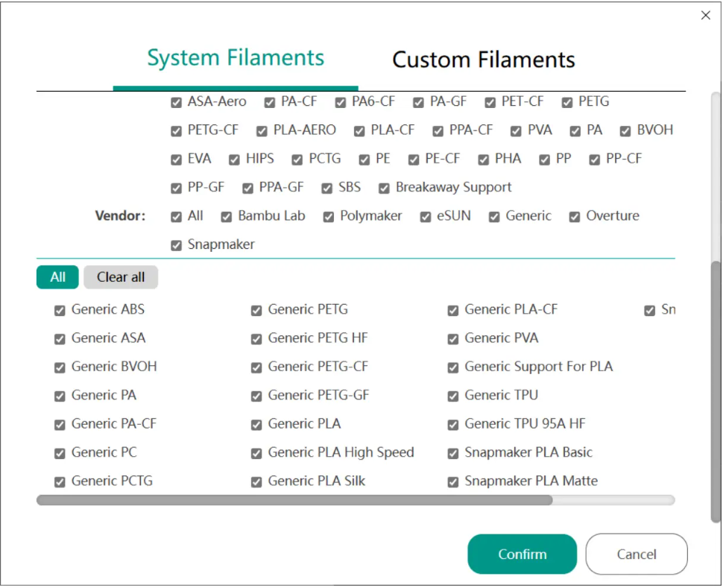Uncheck the Snapmaker vendor checkbox

point(177,245)
